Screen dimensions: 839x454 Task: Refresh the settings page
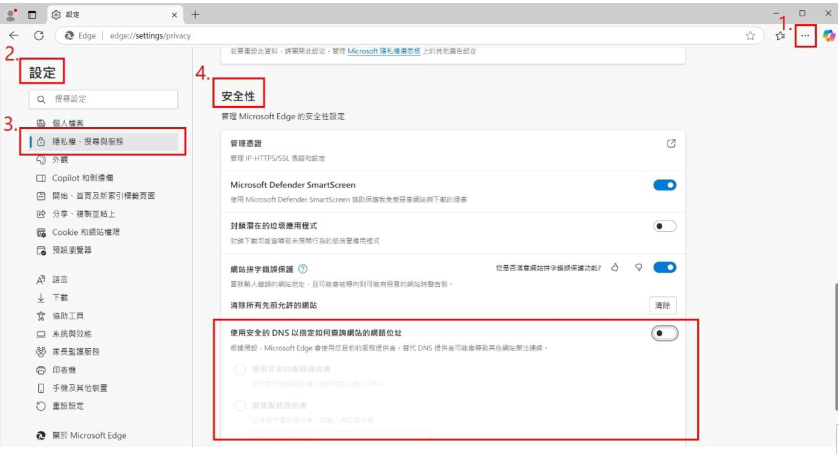click(x=39, y=36)
